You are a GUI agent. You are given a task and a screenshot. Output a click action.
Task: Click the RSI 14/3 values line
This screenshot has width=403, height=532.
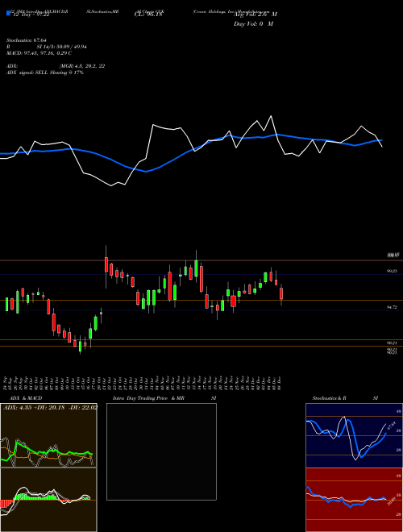pyautogui.click(x=47, y=47)
